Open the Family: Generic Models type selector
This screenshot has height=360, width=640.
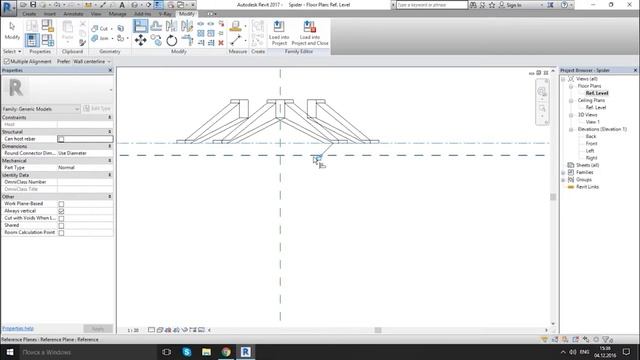point(41,109)
